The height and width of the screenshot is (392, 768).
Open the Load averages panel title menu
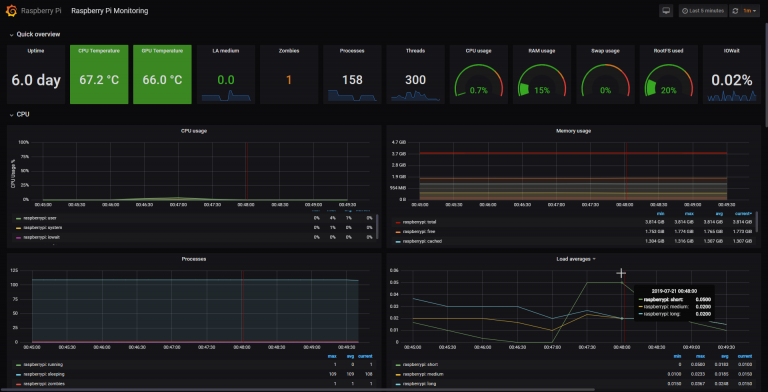coord(576,259)
